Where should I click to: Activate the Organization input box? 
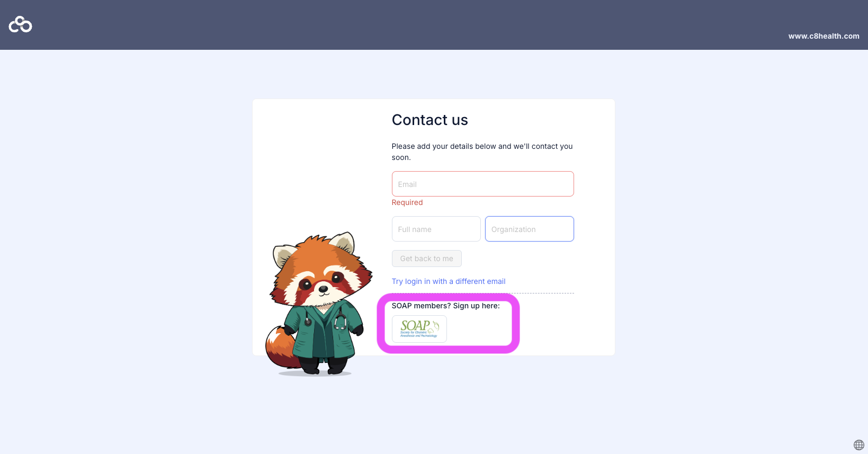530,229
